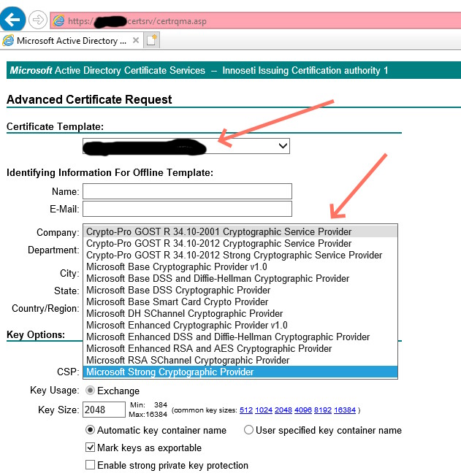The height and width of the screenshot is (476, 461).
Task: Click the browser forward arrow button
Action: click(x=39, y=20)
